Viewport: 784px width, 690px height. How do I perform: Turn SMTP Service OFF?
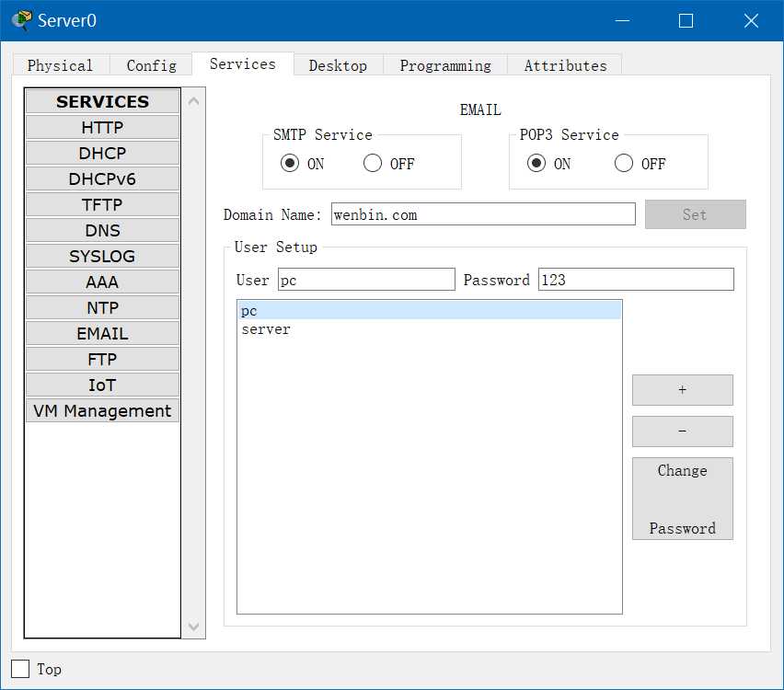(373, 163)
